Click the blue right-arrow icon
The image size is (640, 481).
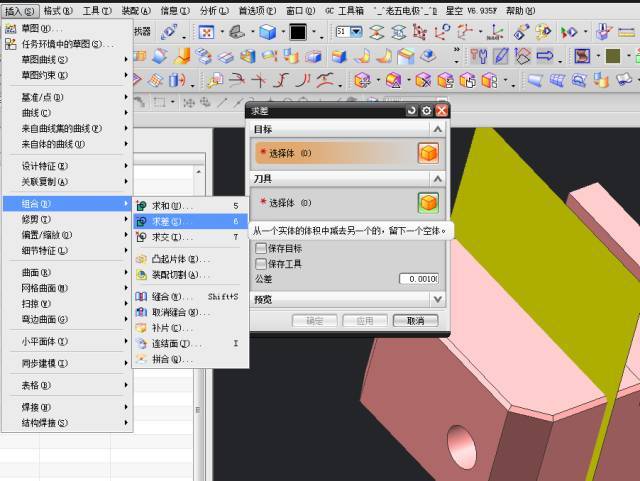(x=545, y=55)
